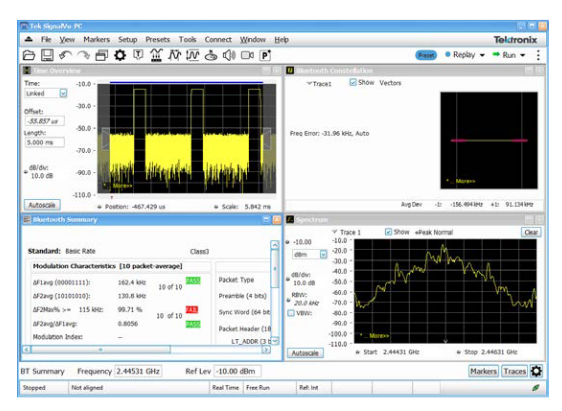
Task: Click the Spectrum panel title icon
Action: (290, 219)
